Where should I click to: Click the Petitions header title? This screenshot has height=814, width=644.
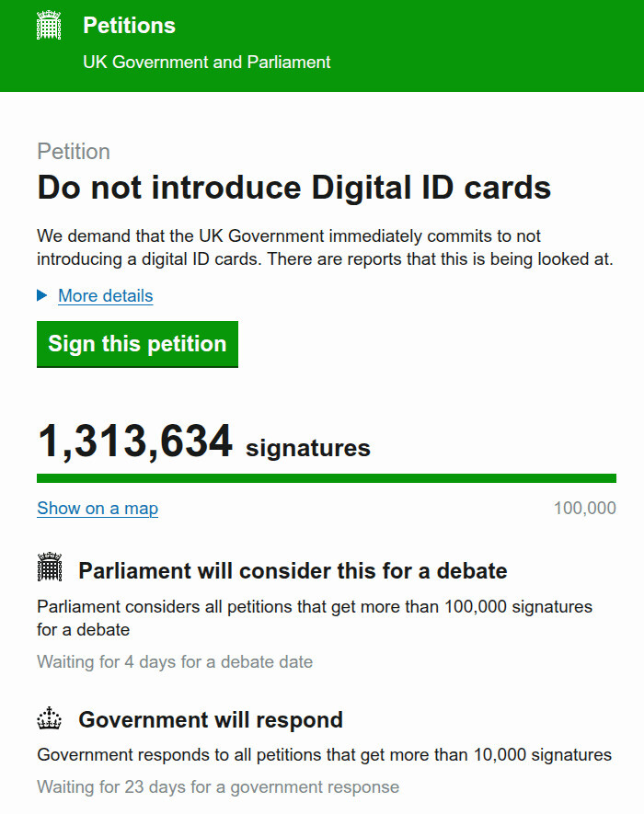[129, 26]
